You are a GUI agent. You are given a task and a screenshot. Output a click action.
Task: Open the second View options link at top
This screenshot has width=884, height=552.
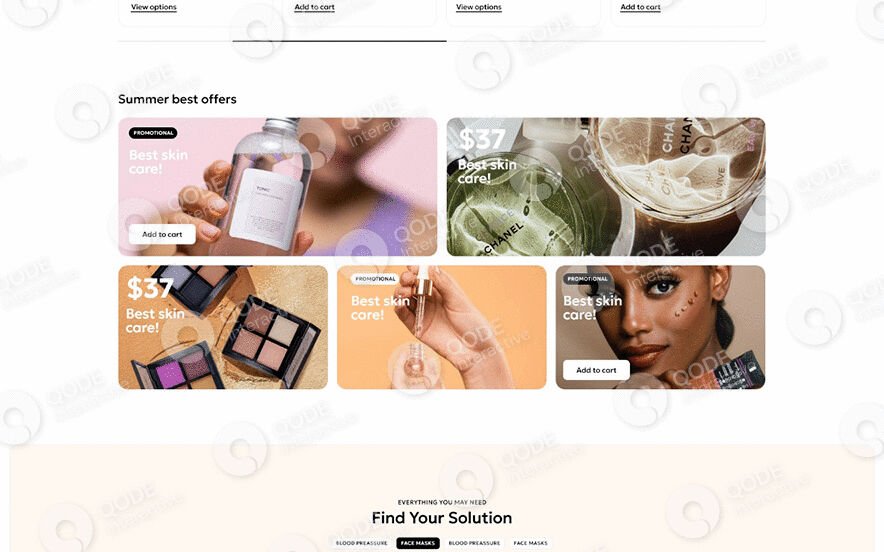478,7
